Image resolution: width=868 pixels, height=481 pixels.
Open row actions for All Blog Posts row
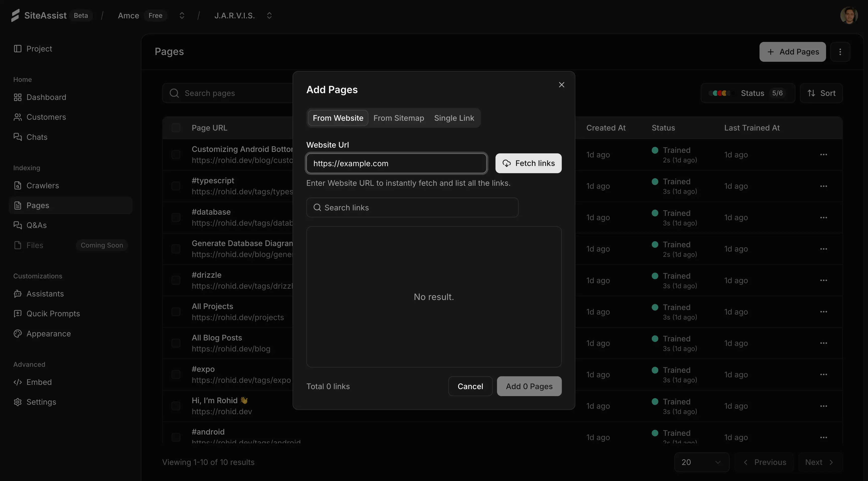click(x=824, y=343)
